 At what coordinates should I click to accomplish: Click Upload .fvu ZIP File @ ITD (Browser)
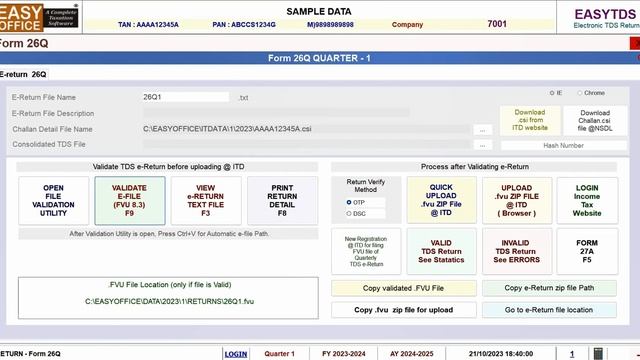pyautogui.click(x=517, y=200)
